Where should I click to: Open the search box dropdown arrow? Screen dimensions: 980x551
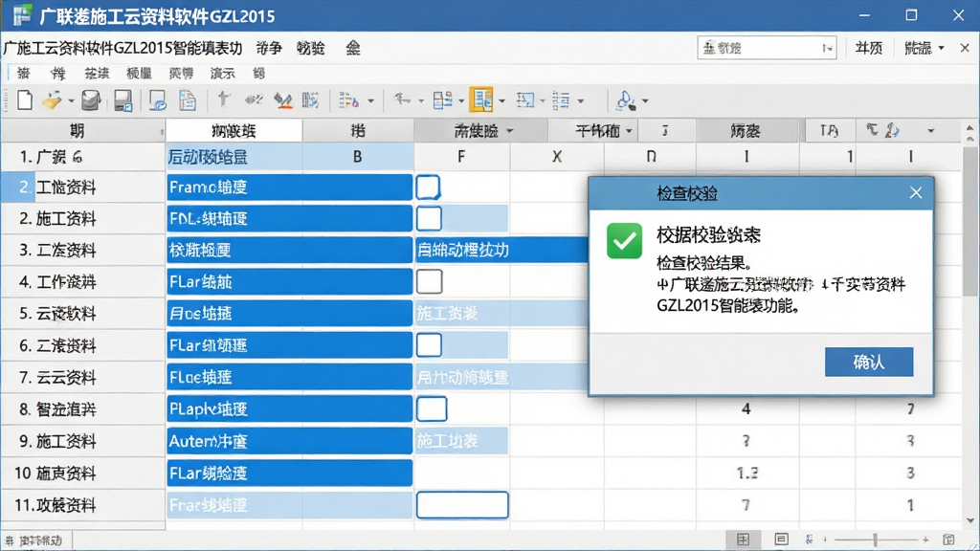(x=827, y=48)
